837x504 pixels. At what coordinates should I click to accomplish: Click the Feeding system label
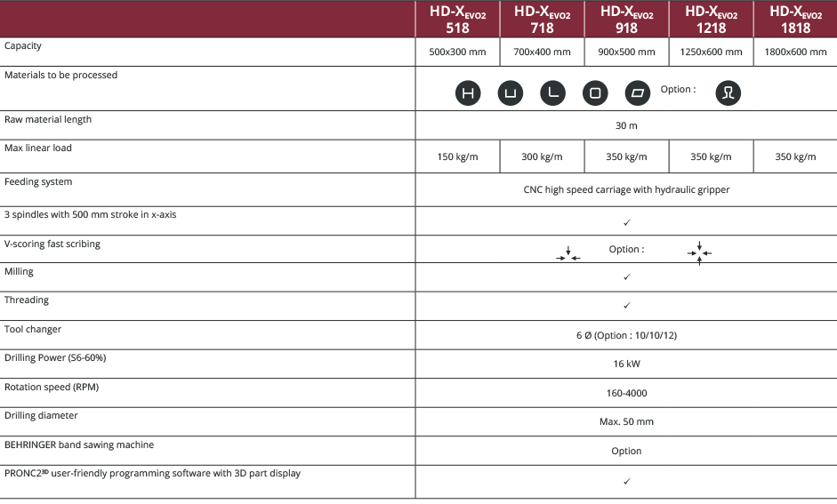(38, 182)
